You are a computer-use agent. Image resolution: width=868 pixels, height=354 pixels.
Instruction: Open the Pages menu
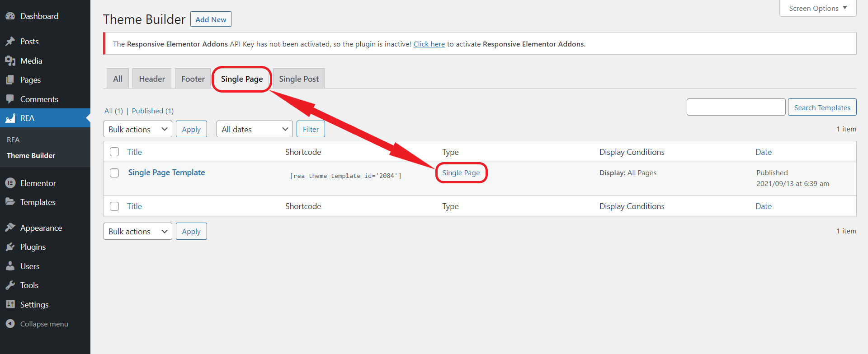[x=45, y=80]
